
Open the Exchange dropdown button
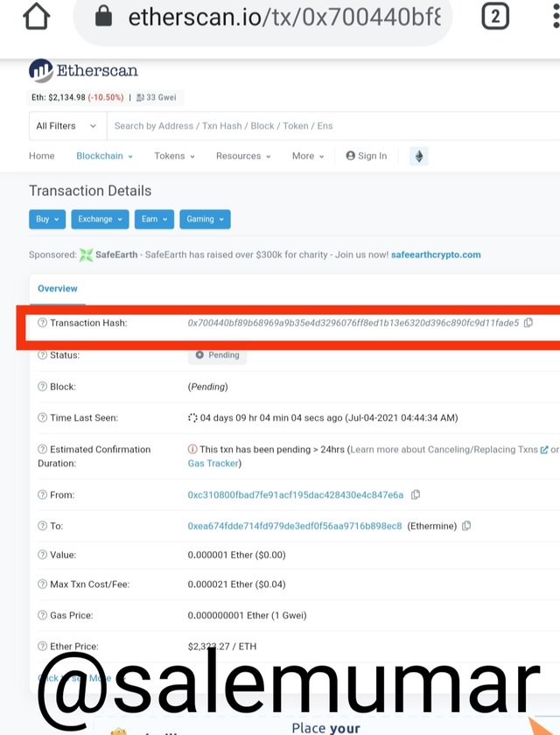(100, 220)
